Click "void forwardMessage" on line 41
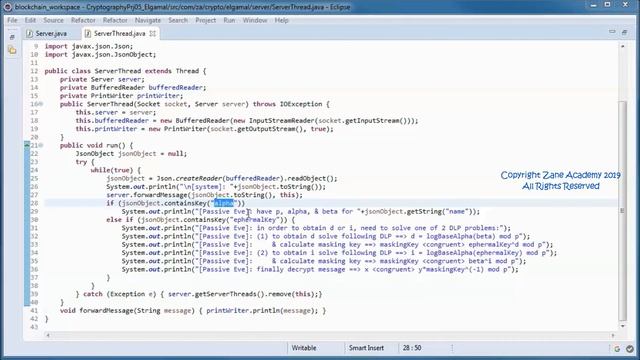Screen dimensions: 640x360 [96, 311]
